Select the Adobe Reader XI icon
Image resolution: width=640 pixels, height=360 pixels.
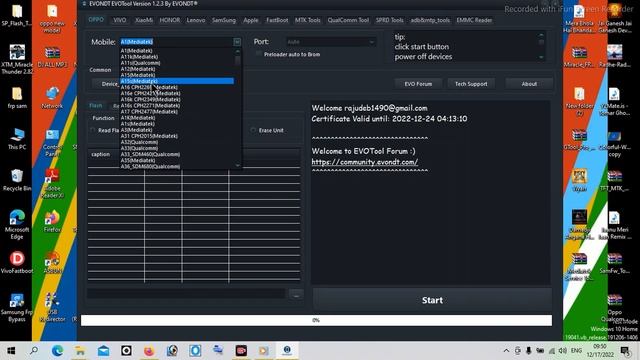(52, 183)
